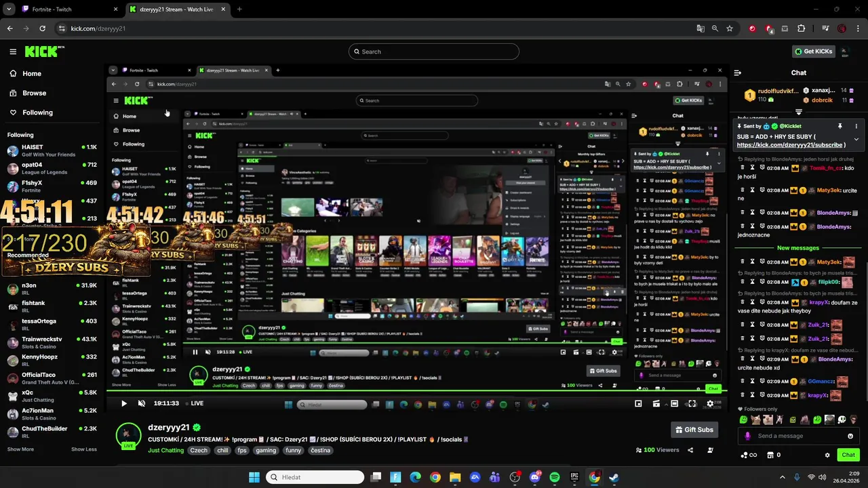The width and height of the screenshot is (868, 488).
Task: Play the stream with the outer play button
Action: pos(123,403)
